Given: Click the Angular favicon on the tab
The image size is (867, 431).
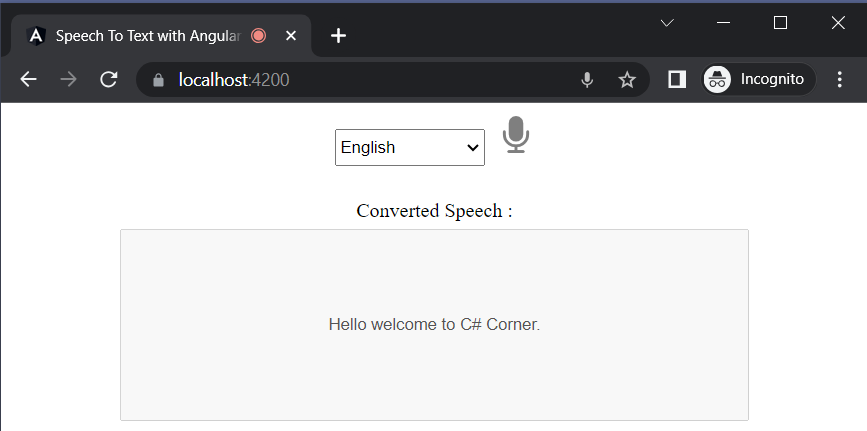Looking at the screenshot, I should (37, 36).
